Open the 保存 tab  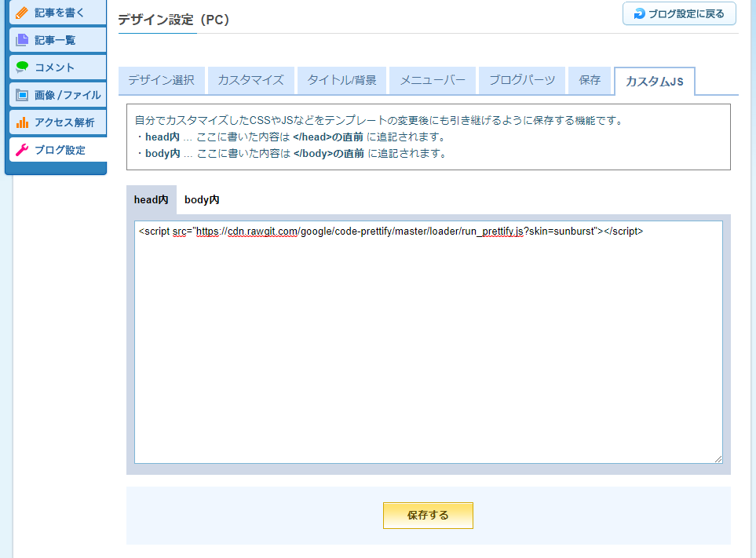(590, 81)
